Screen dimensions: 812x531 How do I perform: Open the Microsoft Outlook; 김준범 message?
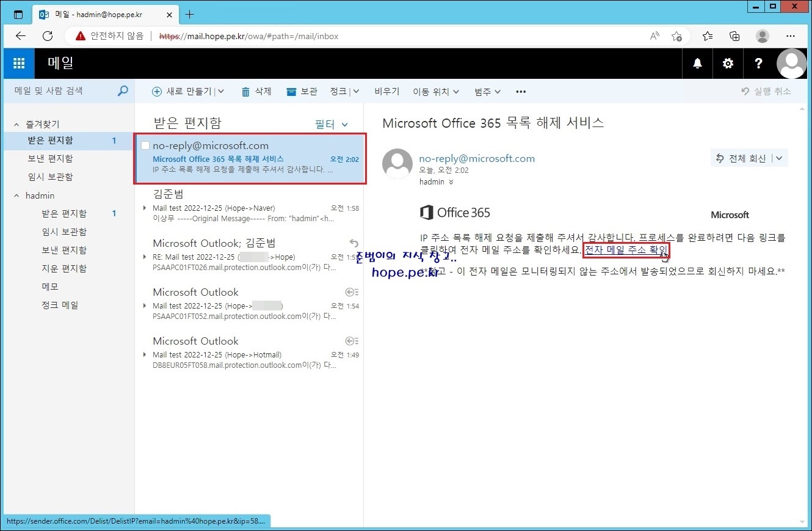pos(250,255)
